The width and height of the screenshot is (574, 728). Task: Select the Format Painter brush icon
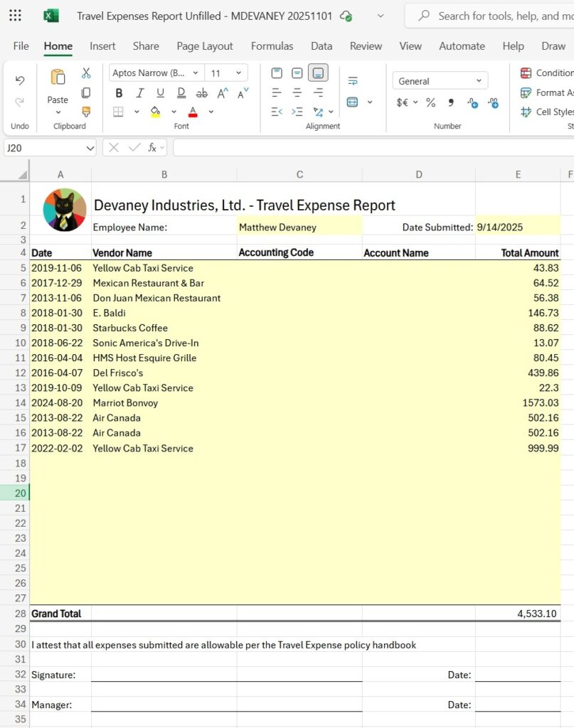coord(86,112)
